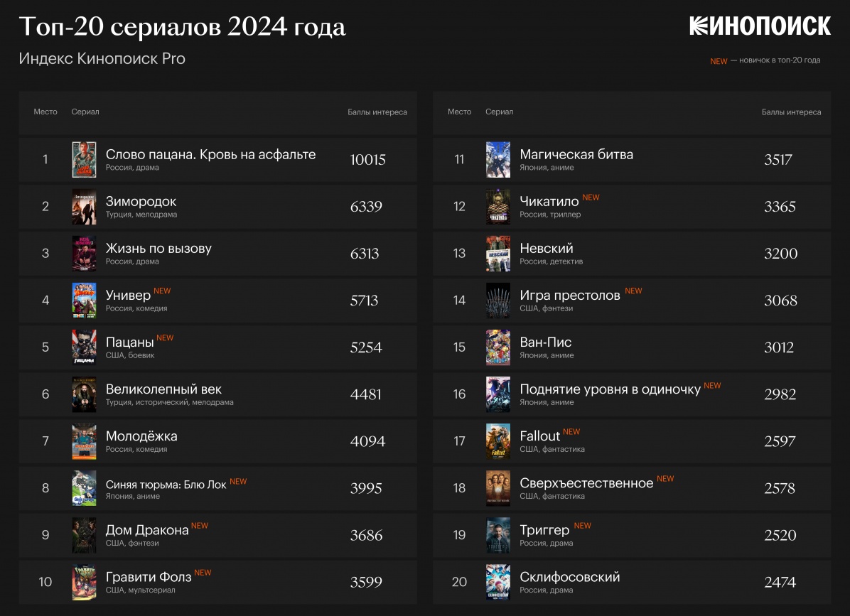Screen dimensions: 850x616
Task: Click the score 4481
Action: [365, 394]
